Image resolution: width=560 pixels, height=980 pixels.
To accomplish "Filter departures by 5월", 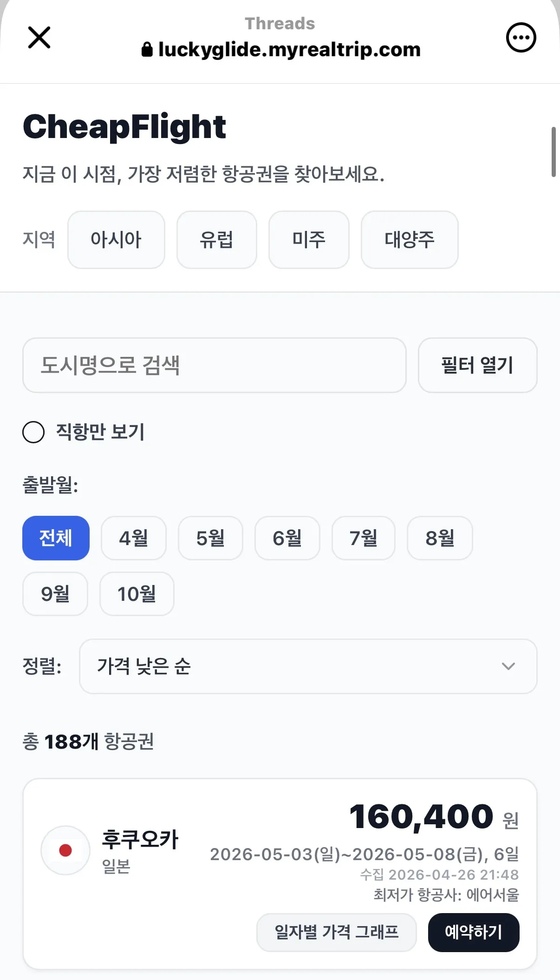I will [x=210, y=538].
